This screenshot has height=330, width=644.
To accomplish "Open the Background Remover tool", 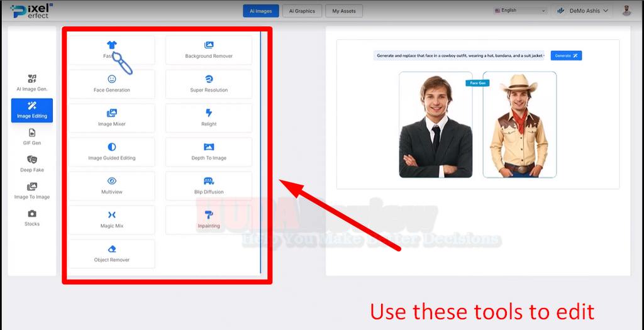I will (209, 50).
